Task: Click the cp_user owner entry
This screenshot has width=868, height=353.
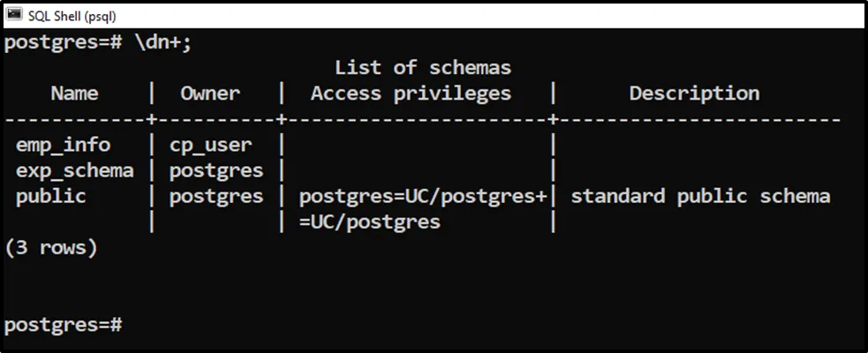Action: click(x=210, y=145)
